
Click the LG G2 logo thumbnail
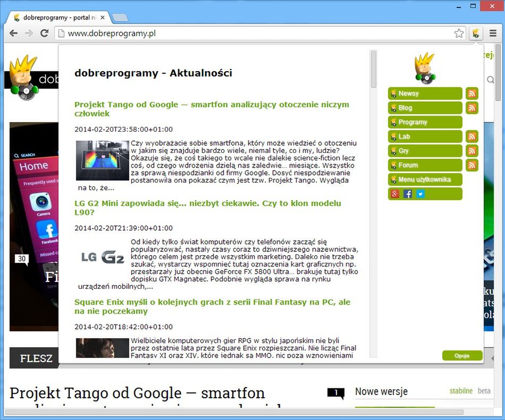coord(103,258)
